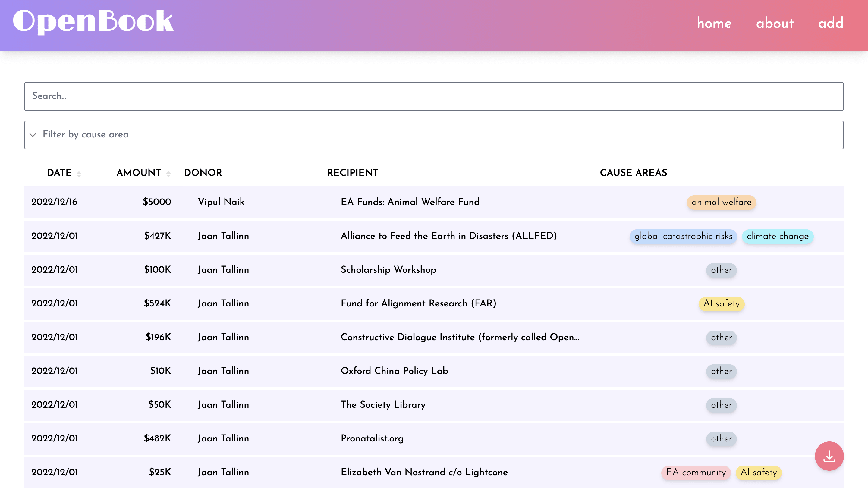The width and height of the screenshot is (868, 490).
Task: Click the Oxford China Policy Lab row
Action: (394, 371)
